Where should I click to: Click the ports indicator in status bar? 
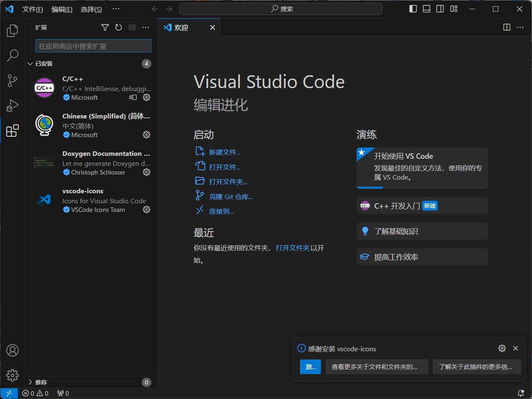pos(63,393)
